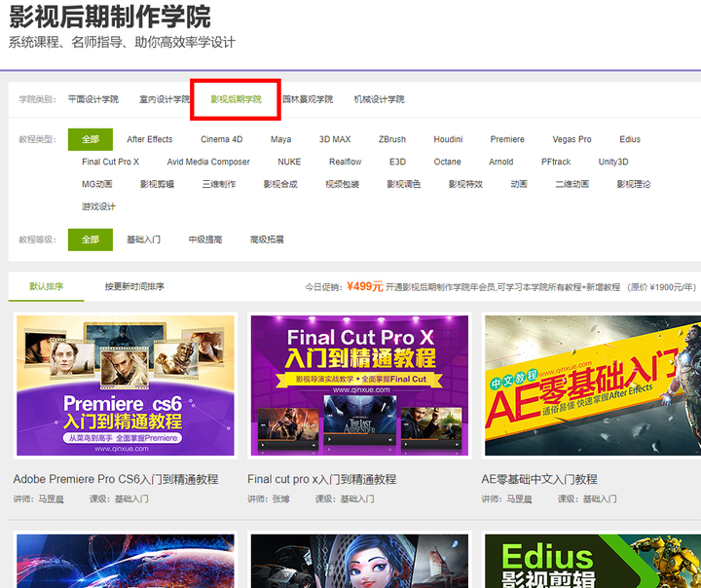The image size is (701, 588).
Task: Filter tutorials by Octane
Action: pos(447,162)
